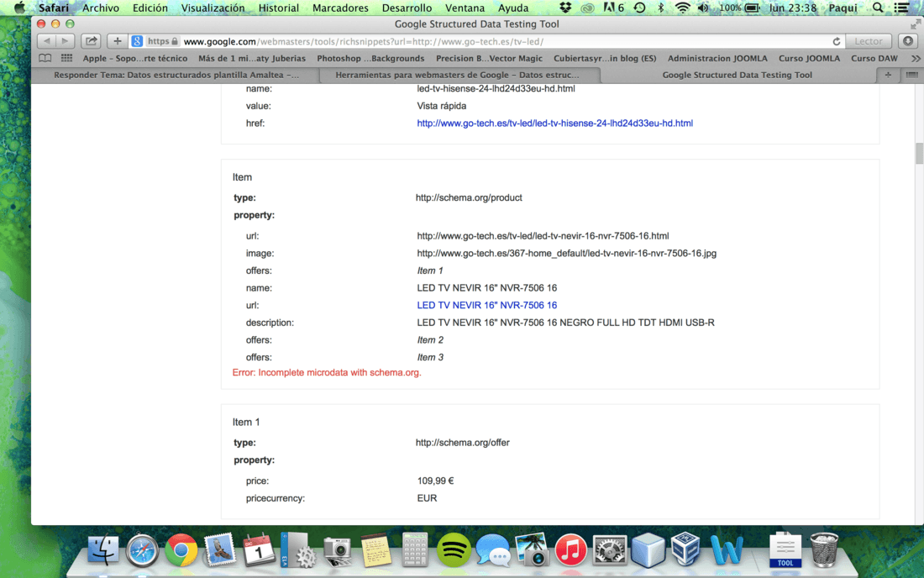Click the Lector reader button
Image resolution: width=924 pixels, height=578 pixels.
[869, 41]
